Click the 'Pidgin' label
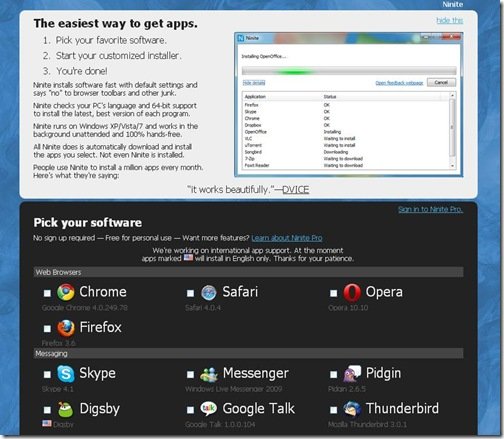Viewport: 504px width, 439px height. tap(383, 374)
